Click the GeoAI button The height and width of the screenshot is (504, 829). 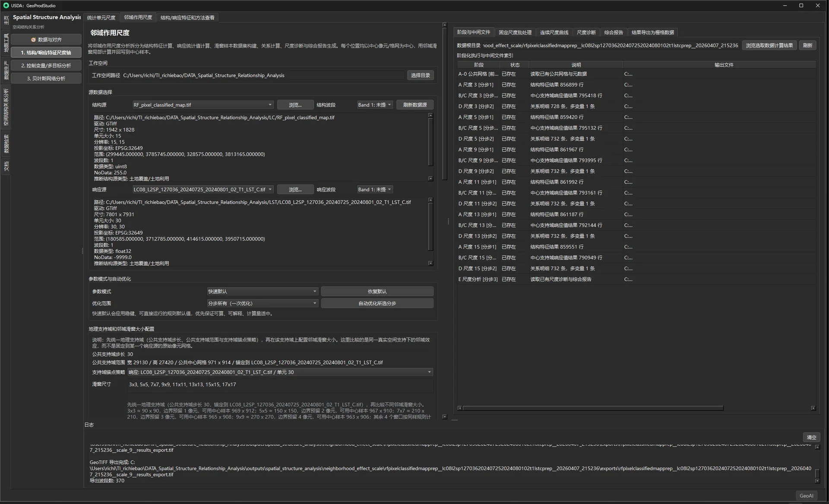806,496
